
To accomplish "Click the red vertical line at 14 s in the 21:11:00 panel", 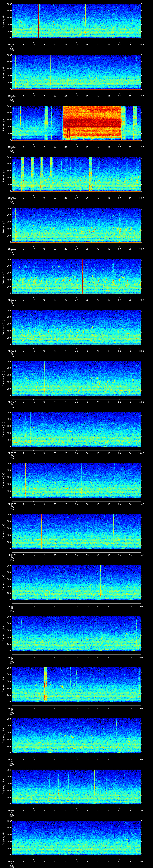I will [42, 531].
